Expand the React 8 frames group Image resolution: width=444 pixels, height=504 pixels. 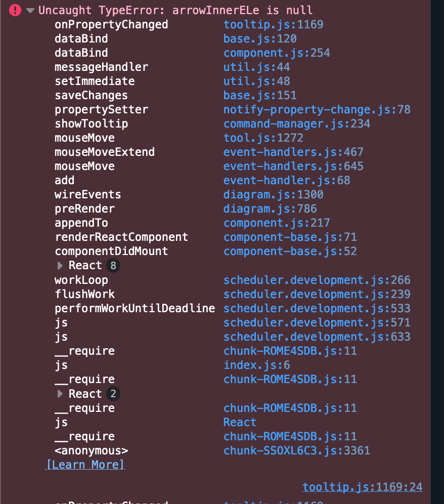coord(60,266)
